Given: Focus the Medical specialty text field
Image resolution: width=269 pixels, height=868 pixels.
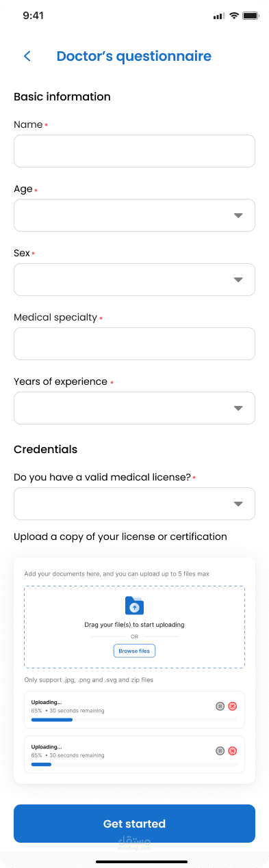Looking at the screenshot, I should click(134, 344).
